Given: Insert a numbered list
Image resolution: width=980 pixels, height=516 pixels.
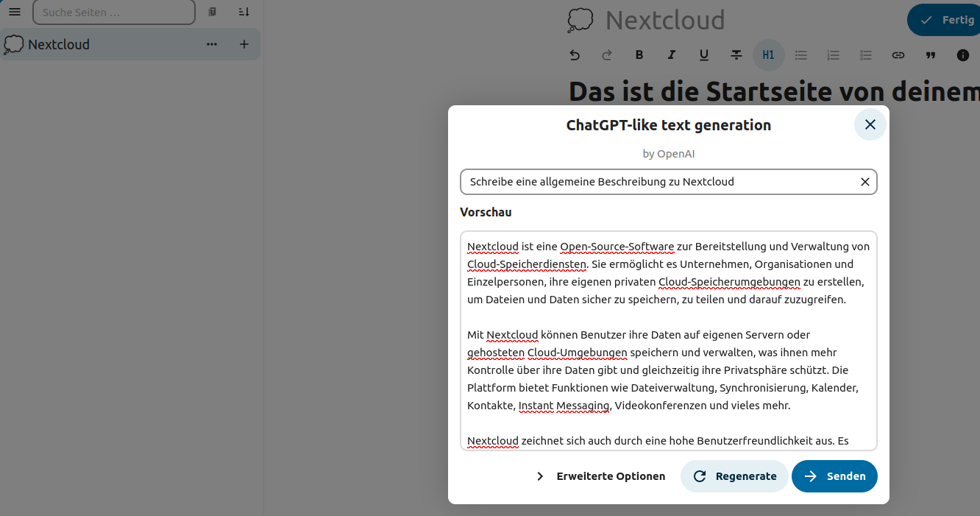Looking at the screenshot, I should coord(833,55).
